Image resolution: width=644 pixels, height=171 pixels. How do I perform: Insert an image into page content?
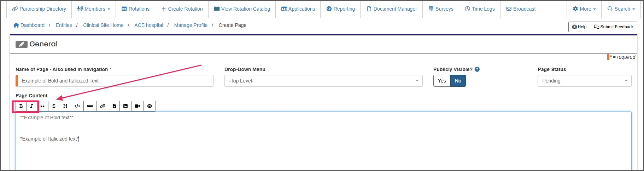click(125, 106)
